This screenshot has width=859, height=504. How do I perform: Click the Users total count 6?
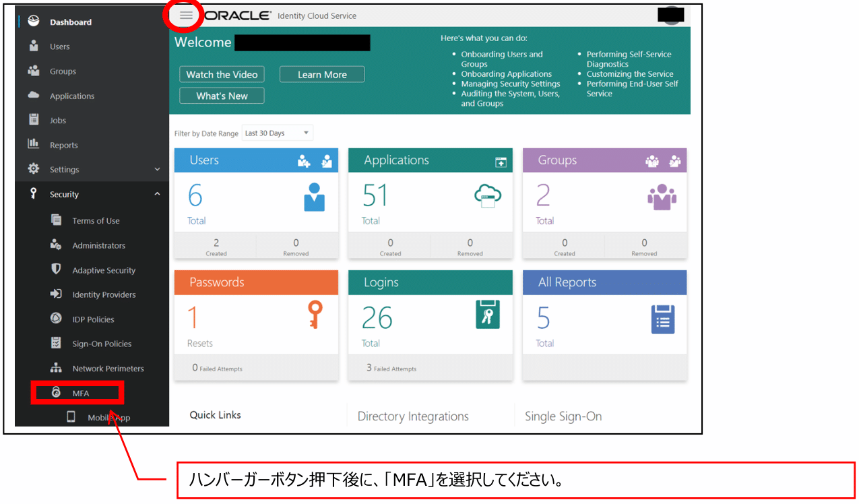pyautogui.click(x=195, y=195)
